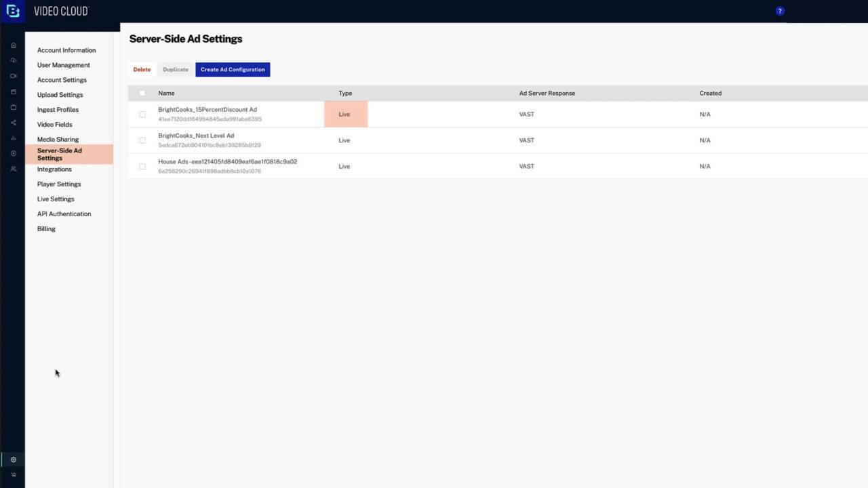Open API Authentication page

pos(64,214)
